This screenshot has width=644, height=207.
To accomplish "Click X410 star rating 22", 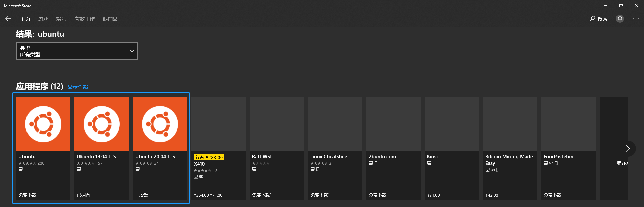I will [205, 171].
